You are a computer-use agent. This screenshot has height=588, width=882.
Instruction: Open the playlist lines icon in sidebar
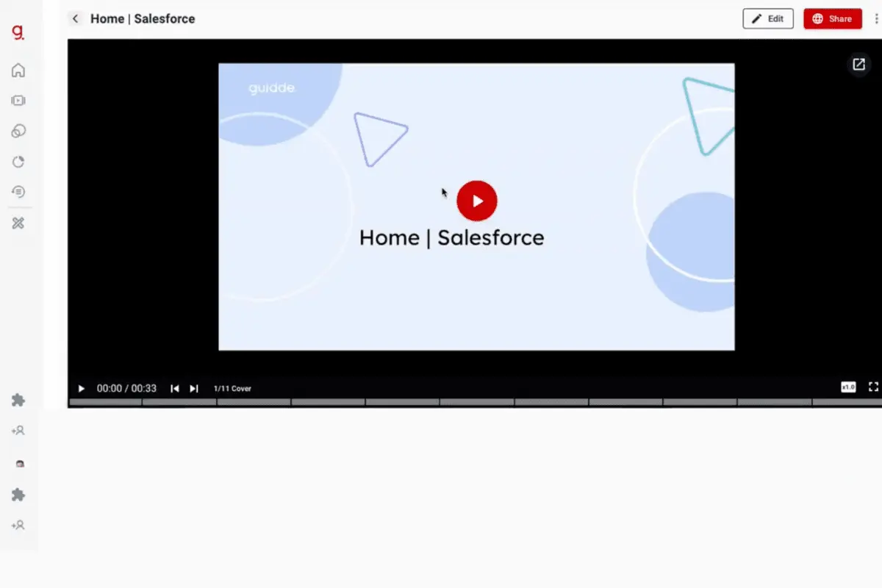click(x=18, y=192)
